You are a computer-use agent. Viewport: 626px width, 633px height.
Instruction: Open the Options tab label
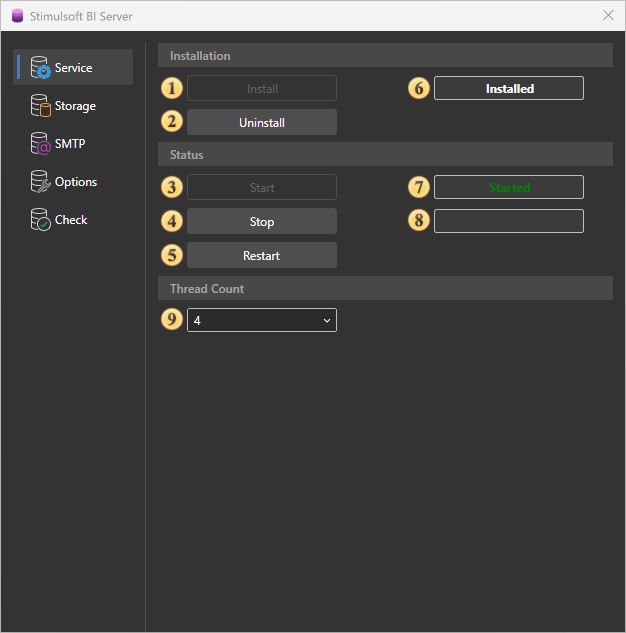click(x=76, y=182)
